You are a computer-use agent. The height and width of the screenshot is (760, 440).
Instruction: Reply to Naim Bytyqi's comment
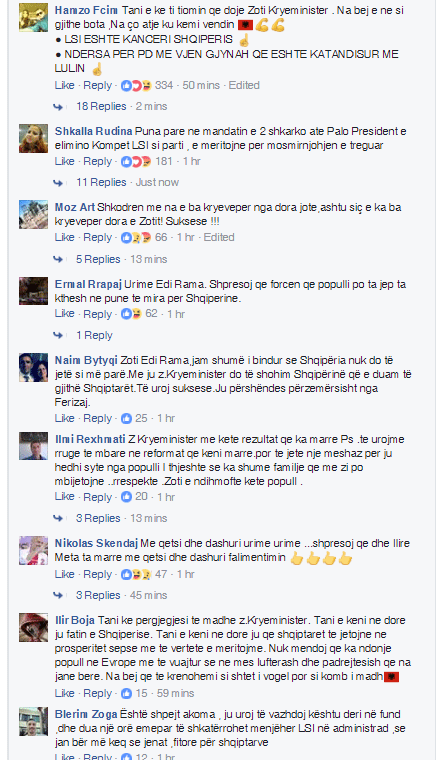pyautogui.click(x=97, y=418)
